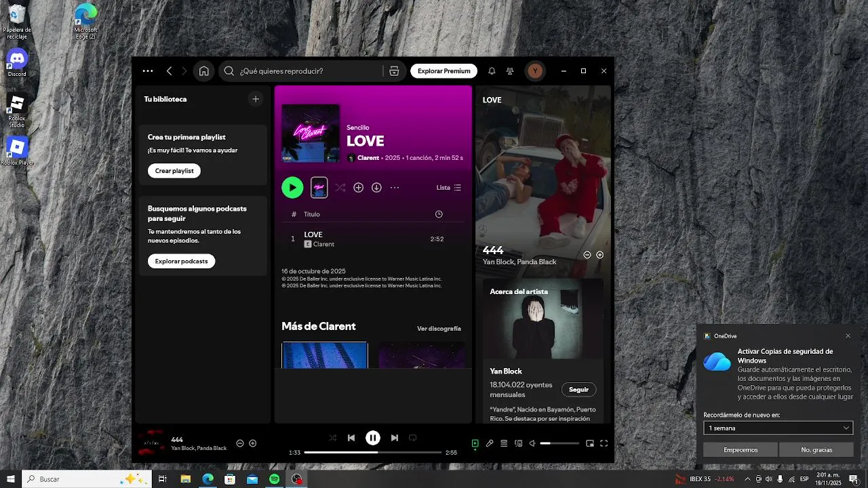The image size is (868, 488).
Task: Click the plus icon in bottom player bar
Action: coord(253,443)
